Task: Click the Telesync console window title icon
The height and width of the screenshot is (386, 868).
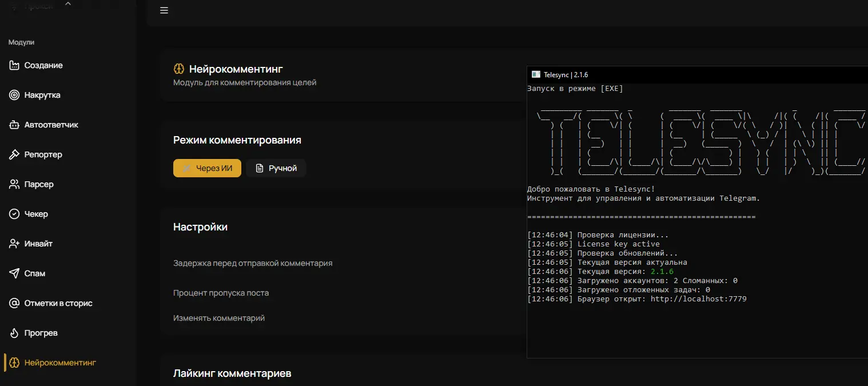Action: 536,74
